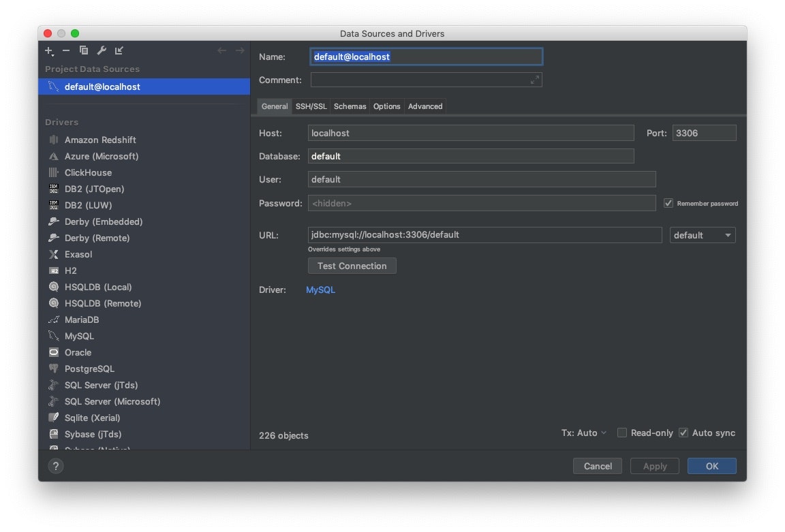Toggle Remember password checkbox
Screen dimensions: 785x532
(x=668, y=203)
